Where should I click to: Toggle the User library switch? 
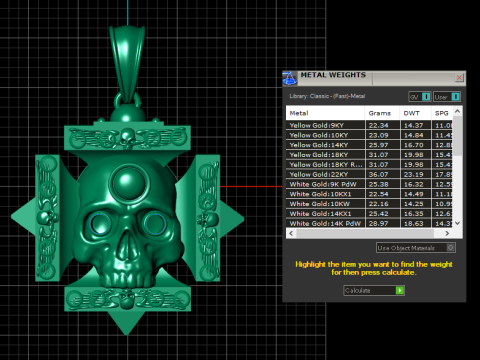447,97
